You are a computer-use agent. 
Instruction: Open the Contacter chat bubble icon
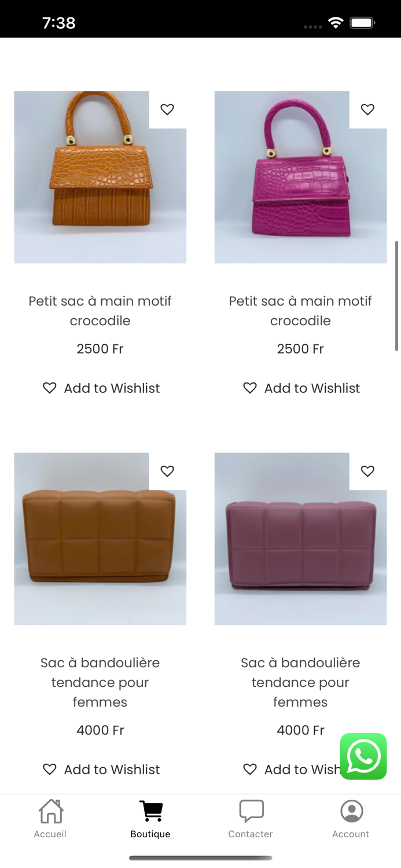click(251, 811)
